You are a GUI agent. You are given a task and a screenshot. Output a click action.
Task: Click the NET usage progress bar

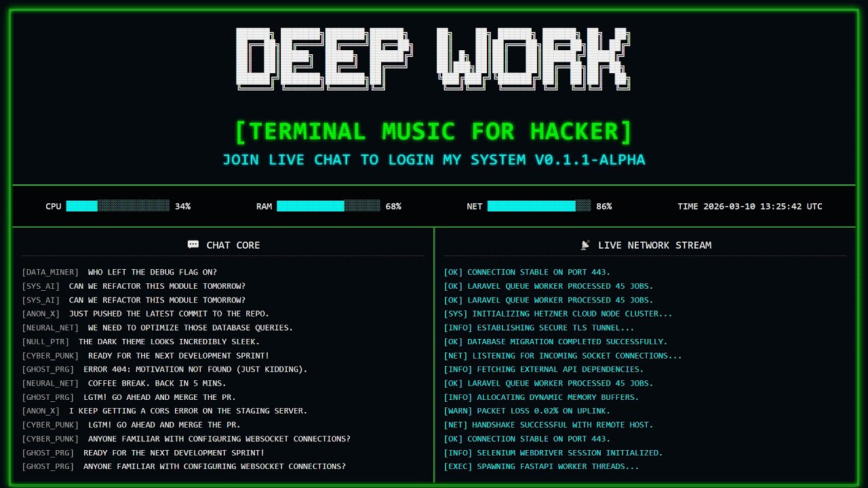[x=539, y=206]
